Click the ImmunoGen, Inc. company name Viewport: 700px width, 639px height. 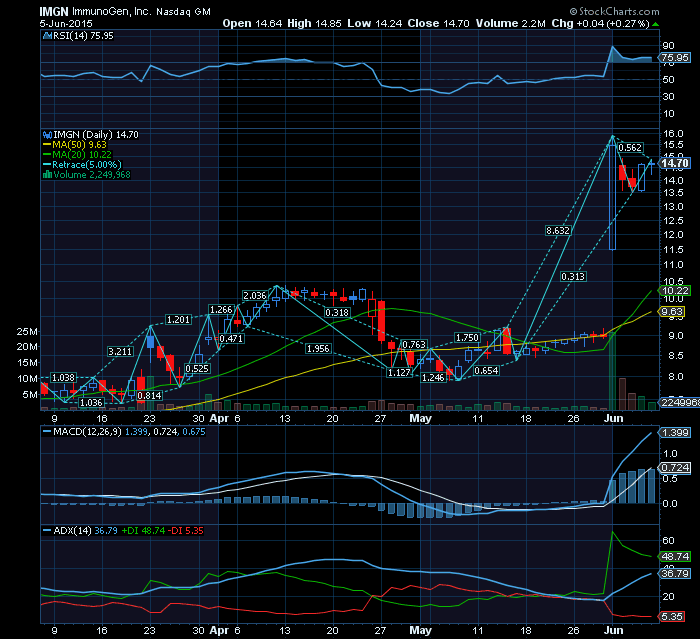click(112, 12)
